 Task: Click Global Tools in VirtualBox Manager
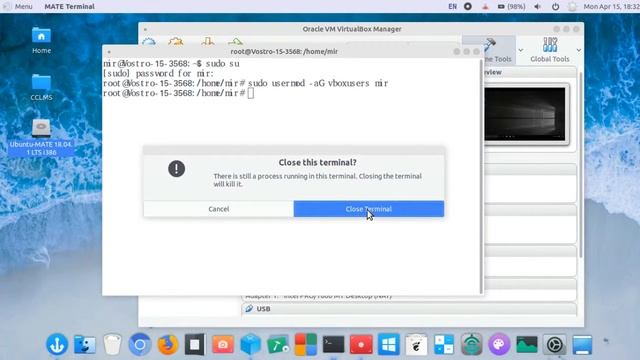coord(549,50)
